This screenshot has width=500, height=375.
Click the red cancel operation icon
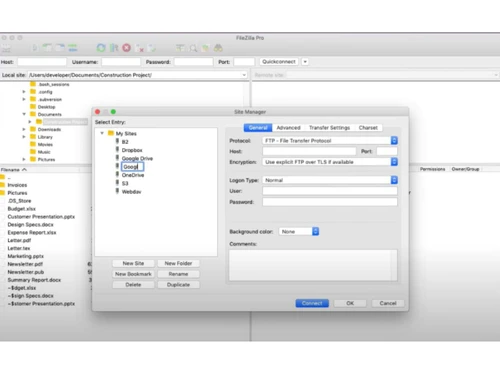click(x=126, y=48)
